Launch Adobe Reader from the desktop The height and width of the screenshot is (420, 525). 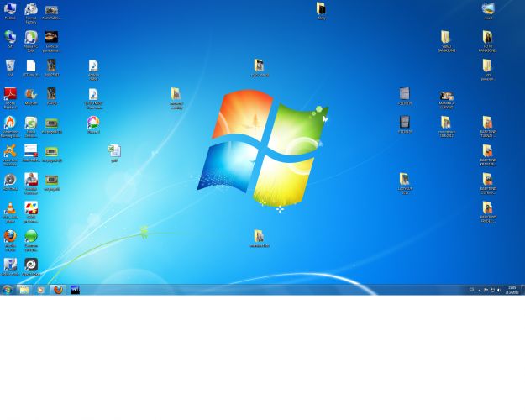10,98
